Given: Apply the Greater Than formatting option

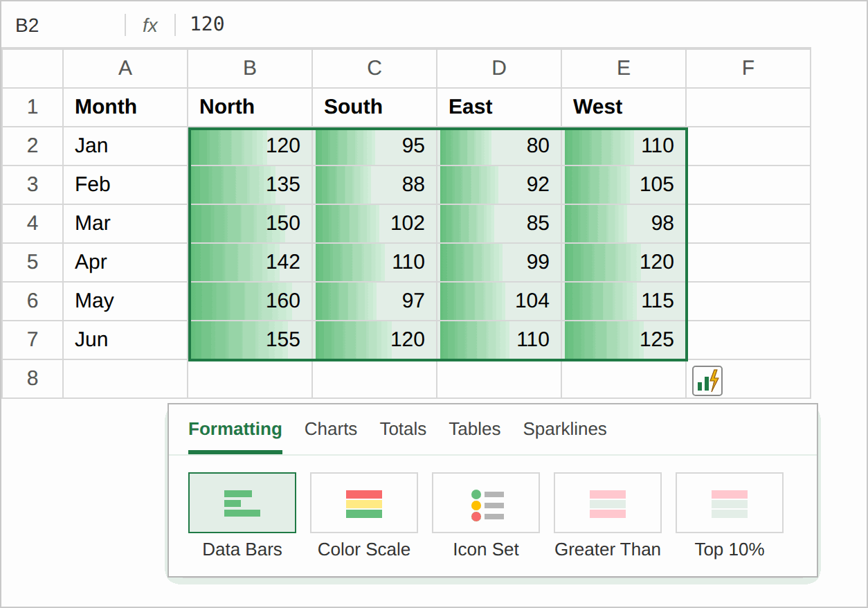Looking at the screenshot, I should pos(608,516).
